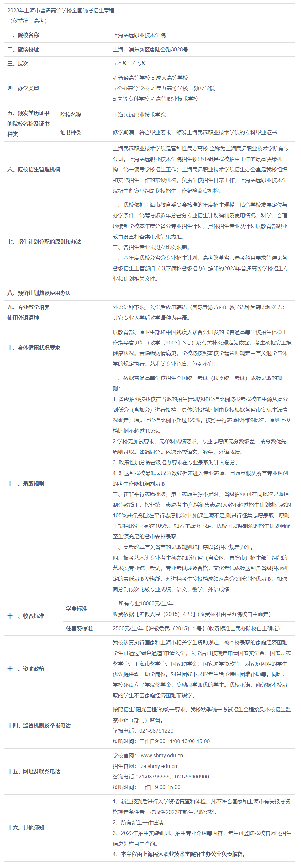Click the unchecked 成人高等学校 option
The image size is (301, 868).
point(170,78)
